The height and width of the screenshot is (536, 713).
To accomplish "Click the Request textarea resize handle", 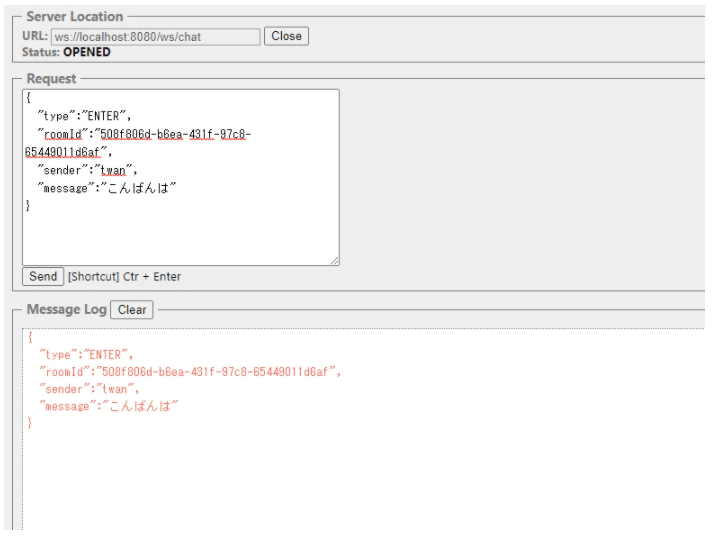I will (x=334, y=260).
